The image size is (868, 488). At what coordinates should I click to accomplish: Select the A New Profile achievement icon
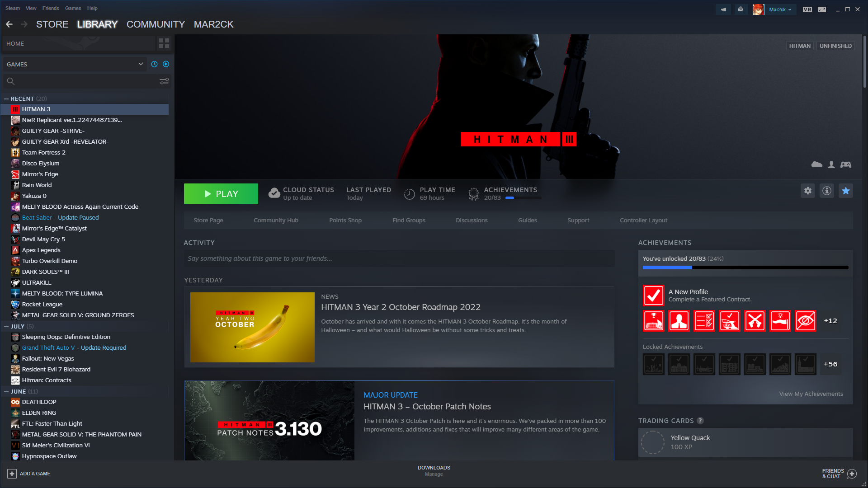[x=653, y=296]
